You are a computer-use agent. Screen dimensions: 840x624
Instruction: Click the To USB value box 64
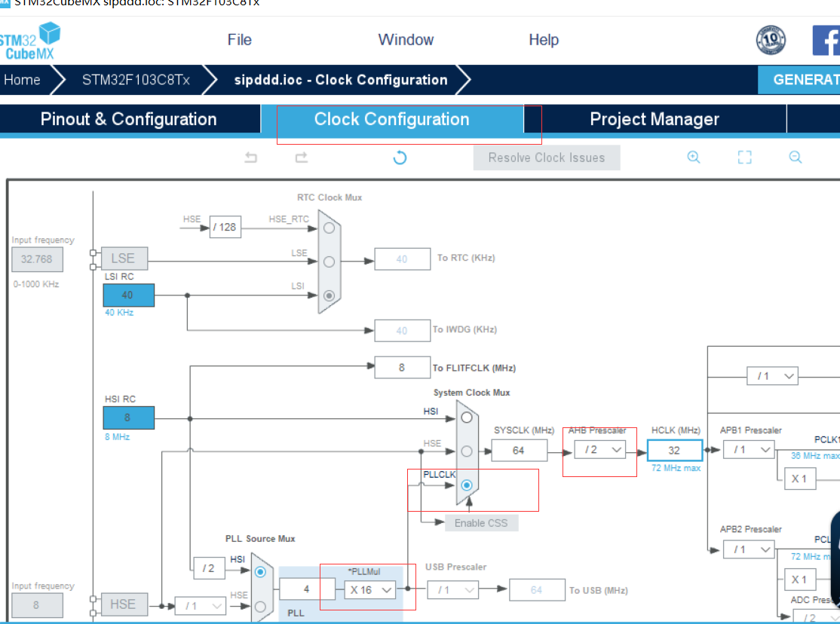click(537, 590)
